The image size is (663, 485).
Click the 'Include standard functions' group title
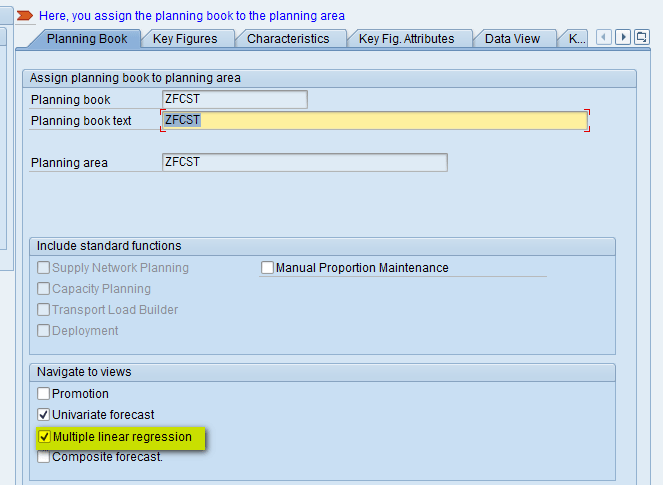pos(109,246)
